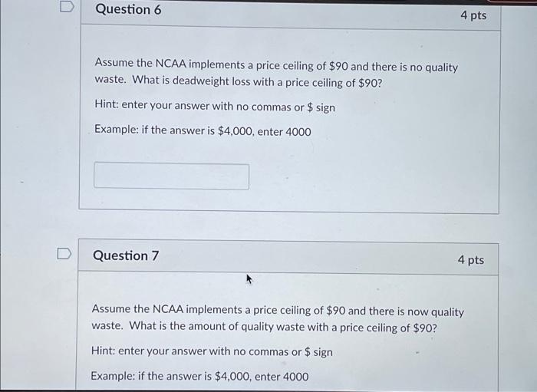Click the Question 6 answer text box
Viewport: 537px width, 392px height.
[171, 176]
